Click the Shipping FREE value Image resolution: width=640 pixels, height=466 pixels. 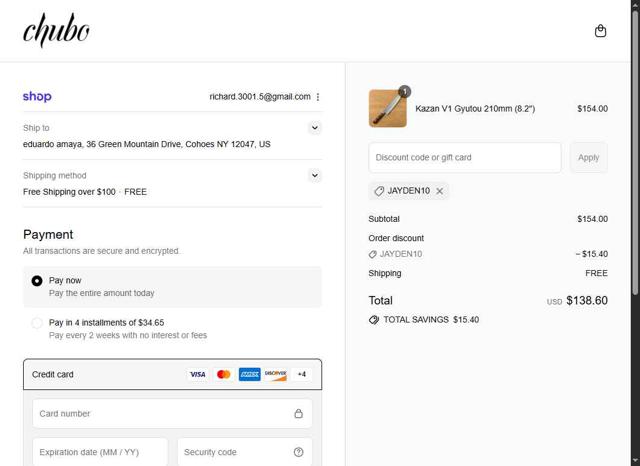tap(596, 273)
